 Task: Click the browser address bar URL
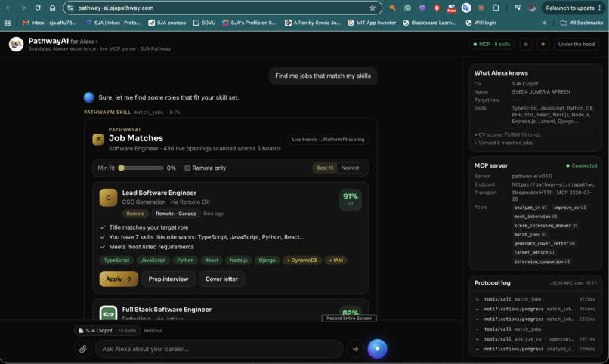116,8
